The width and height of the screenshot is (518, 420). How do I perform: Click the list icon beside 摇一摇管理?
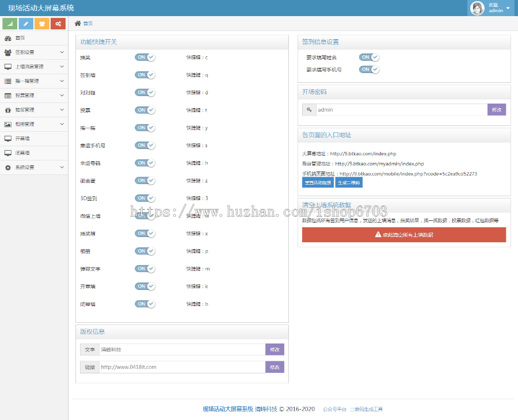8,81
